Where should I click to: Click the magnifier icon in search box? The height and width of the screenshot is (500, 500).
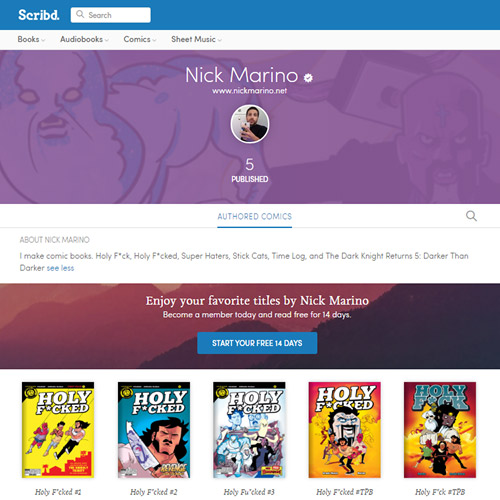(x=80, y=14)
